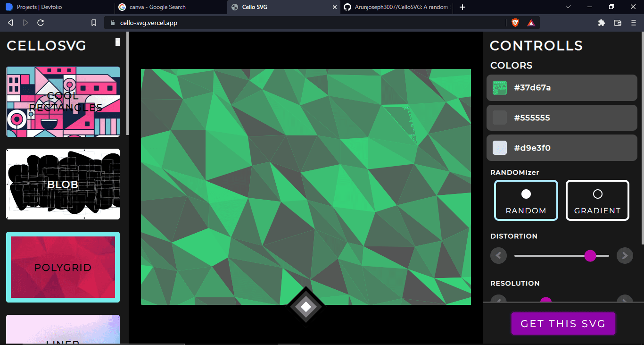Click left sidebar scrollbar
Viewport: 644px width, 345px height.
[127, 84]
